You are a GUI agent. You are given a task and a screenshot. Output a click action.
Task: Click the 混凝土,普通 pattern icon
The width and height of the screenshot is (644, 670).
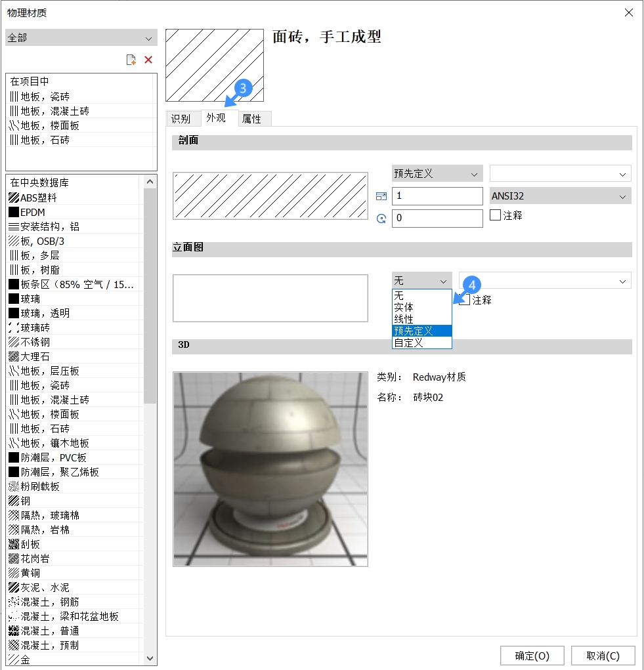pyautogui.click(x=14, y=631)
